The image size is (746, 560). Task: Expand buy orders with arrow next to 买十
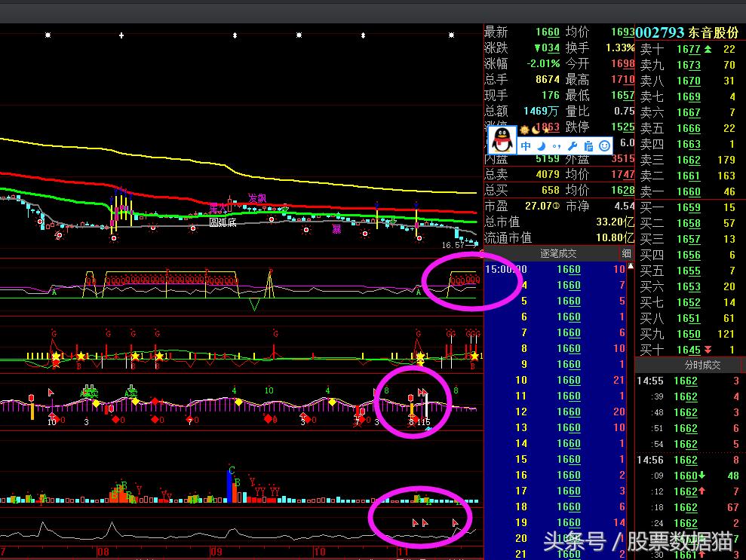708,350
